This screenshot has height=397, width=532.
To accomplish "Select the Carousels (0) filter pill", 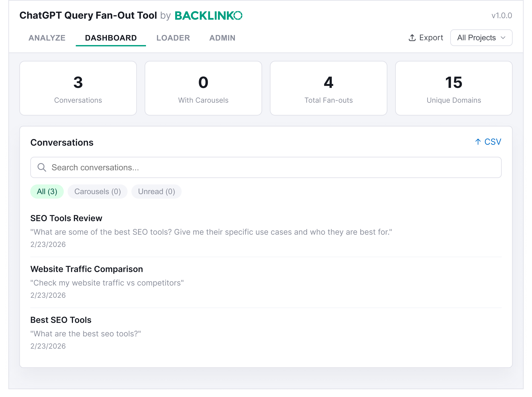I will pyautogui.click(x=98, y=192).
